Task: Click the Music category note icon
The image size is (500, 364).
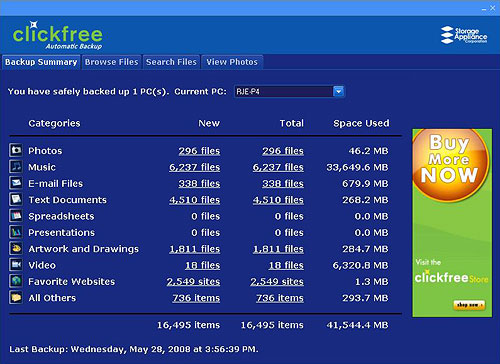Action: click(x=16, y=167)
